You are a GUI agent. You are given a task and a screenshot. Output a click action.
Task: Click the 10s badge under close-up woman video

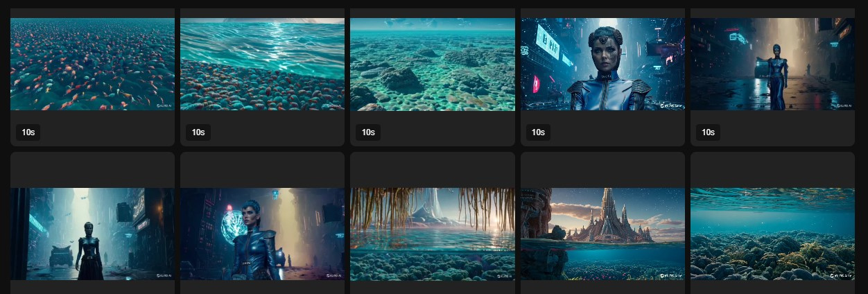coord(538,132)
